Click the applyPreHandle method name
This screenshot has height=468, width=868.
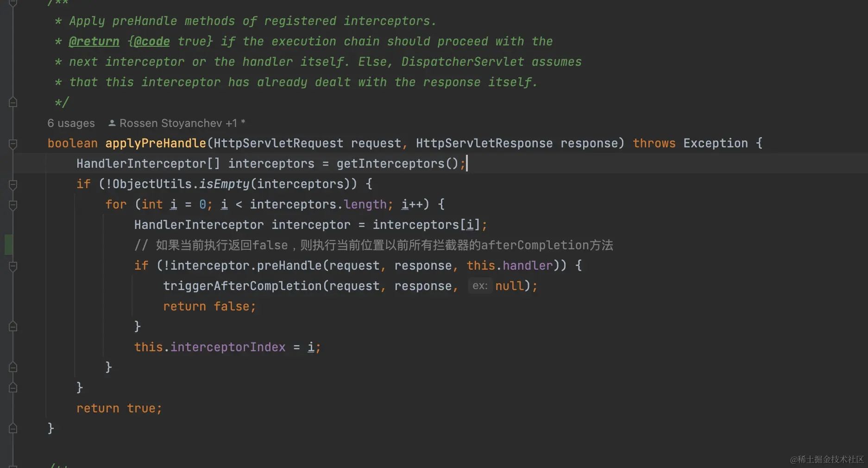156,143
